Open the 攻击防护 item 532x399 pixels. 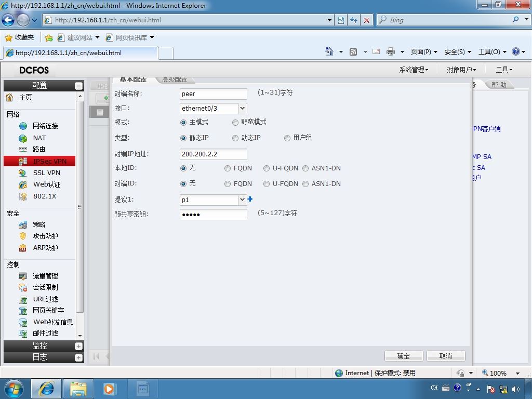coord(45,236)
